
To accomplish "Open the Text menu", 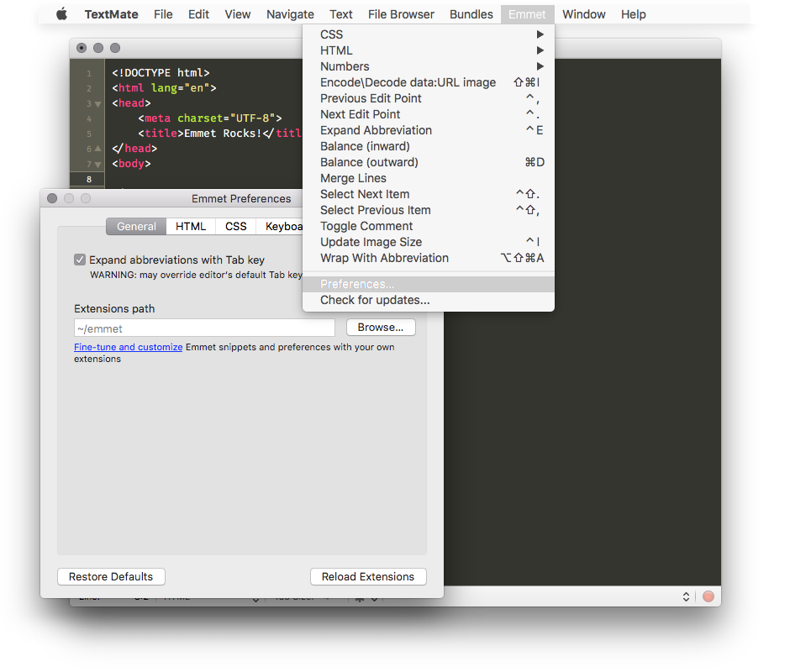I will pos(341,14).
